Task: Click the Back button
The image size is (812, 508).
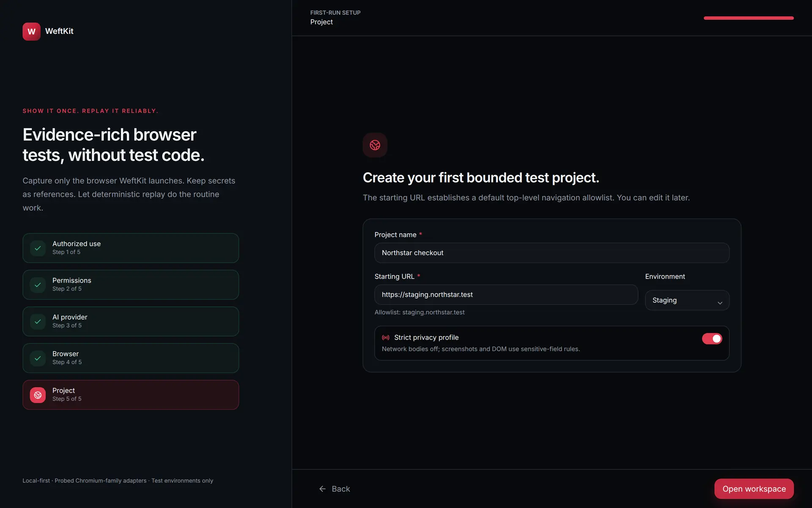Action: pos(335,489)
